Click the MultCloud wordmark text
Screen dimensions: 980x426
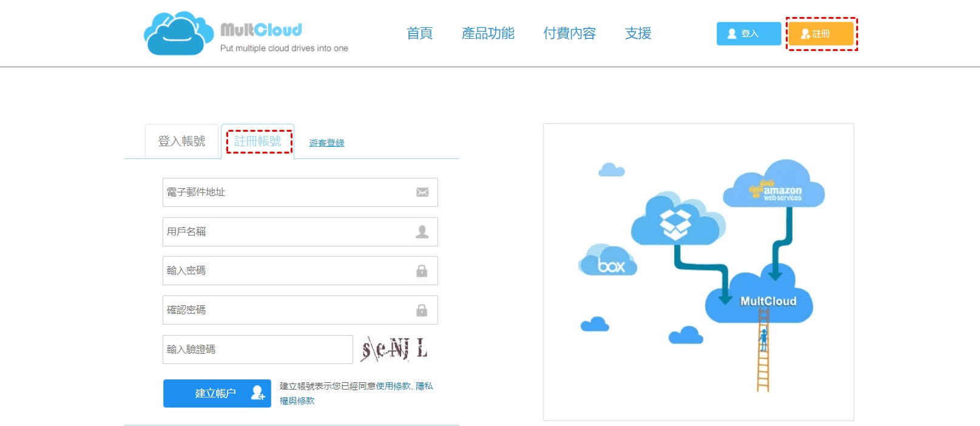pyautogui.click(x=261, y=30)
